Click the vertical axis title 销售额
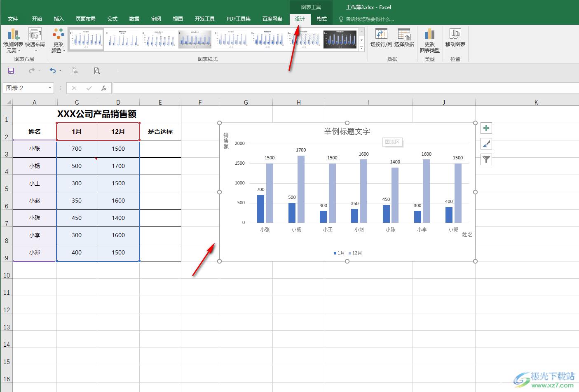Viewport: 579px width, 392px height. point(226,141)
